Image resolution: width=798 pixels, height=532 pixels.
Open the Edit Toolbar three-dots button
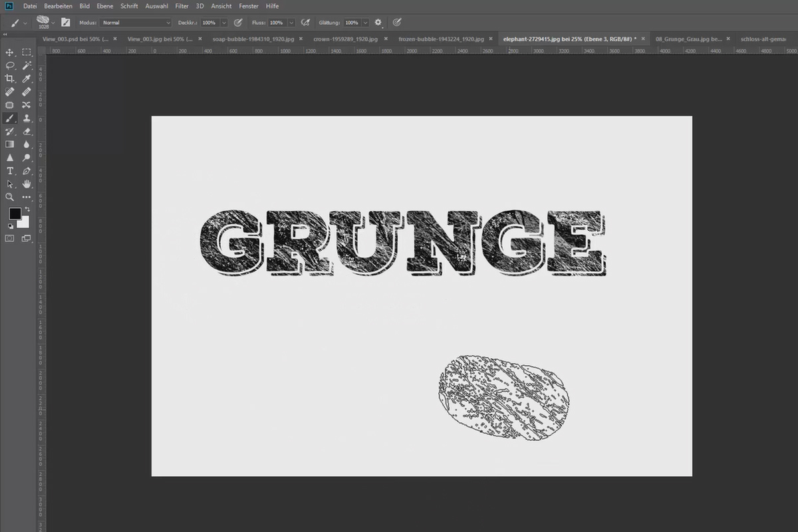[x=27, y=197]
